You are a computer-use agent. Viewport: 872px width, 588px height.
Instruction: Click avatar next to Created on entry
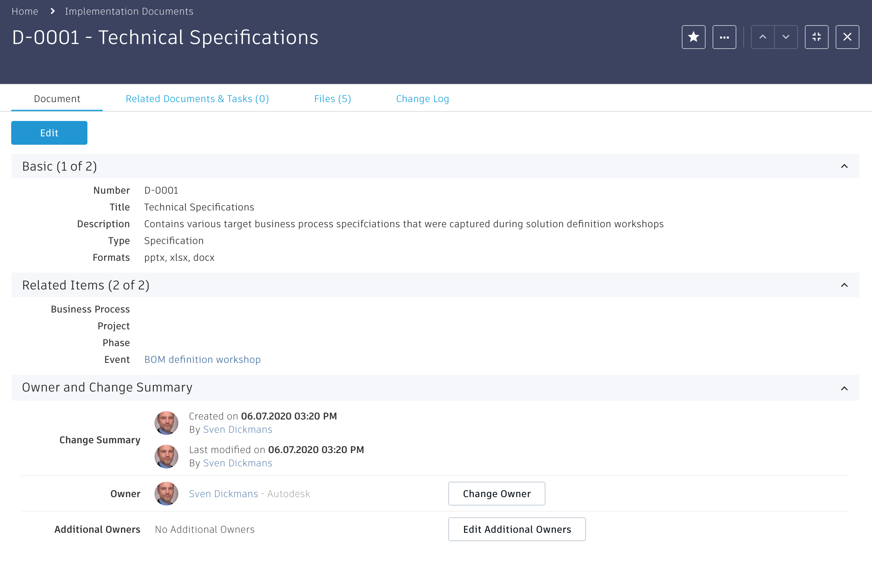pyautogui.click(x=166, y=423)
